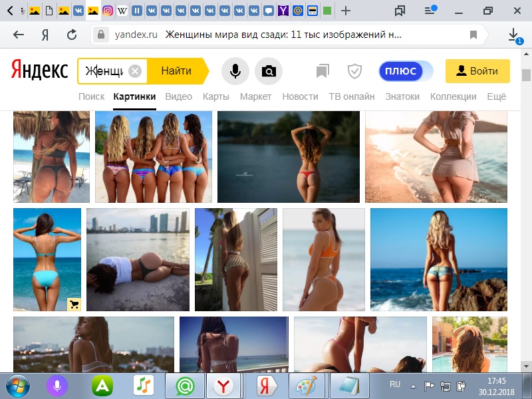Click the scrollbar up arrow
The height and width of the screenshot is (399, 532).
(526, 54)
